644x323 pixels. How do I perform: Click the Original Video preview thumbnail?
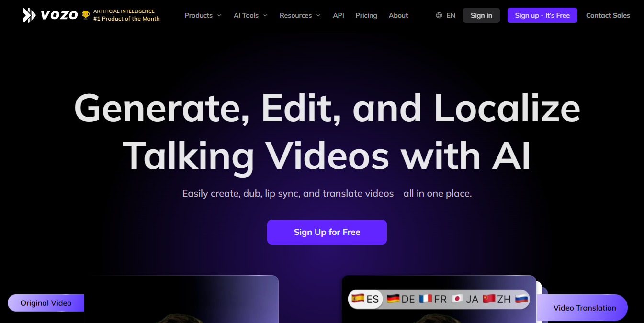pos(181,299)
